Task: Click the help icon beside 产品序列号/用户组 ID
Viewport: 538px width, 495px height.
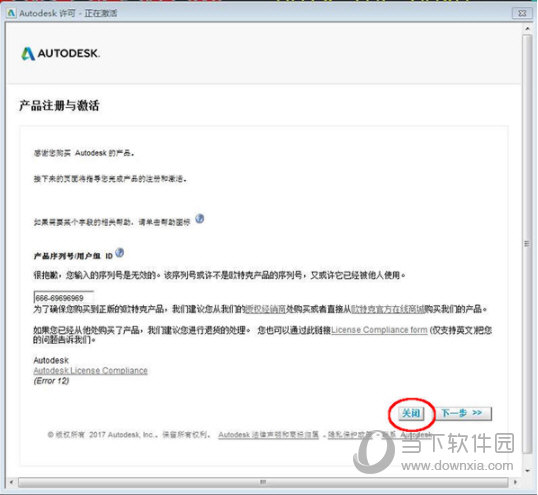Action: (x=119, y=253)
